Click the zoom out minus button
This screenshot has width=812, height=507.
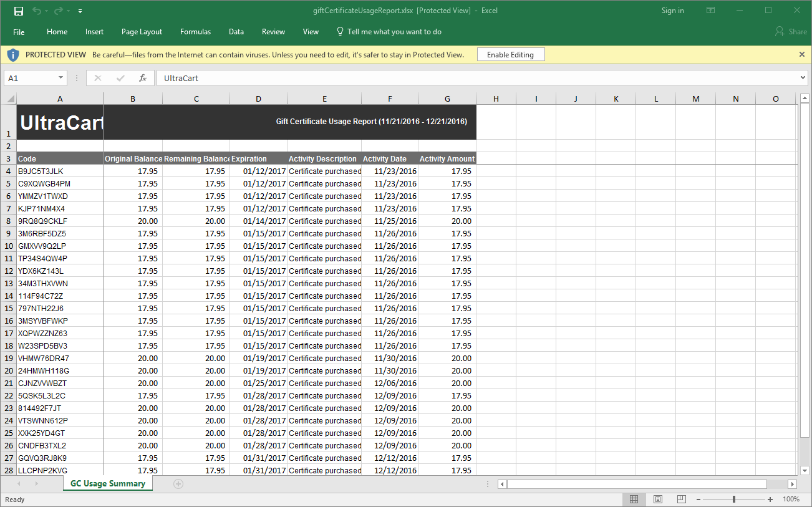pos(698,500)
